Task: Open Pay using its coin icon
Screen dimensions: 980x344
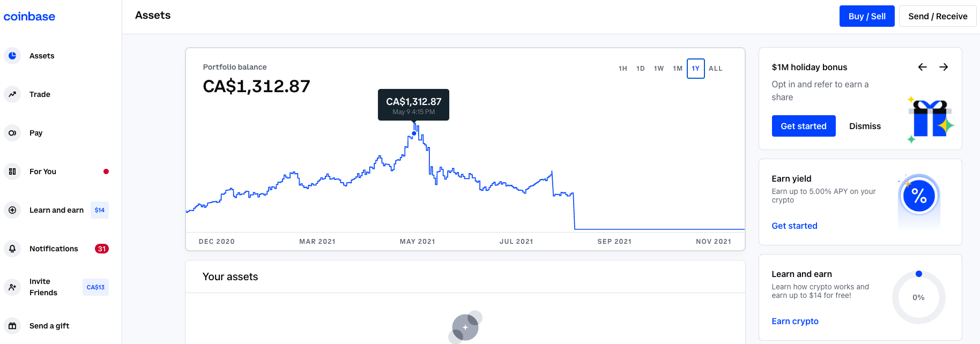Action: [x=12, y=133]
